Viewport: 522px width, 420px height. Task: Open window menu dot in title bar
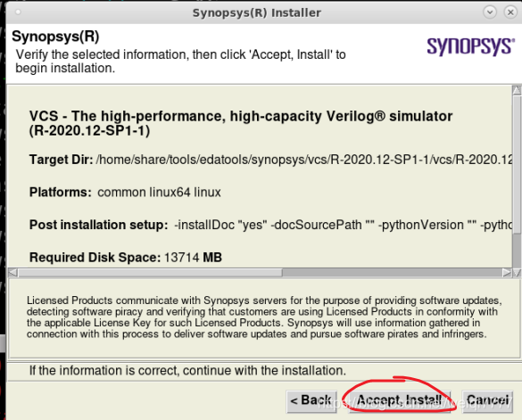tap(19, 12)
